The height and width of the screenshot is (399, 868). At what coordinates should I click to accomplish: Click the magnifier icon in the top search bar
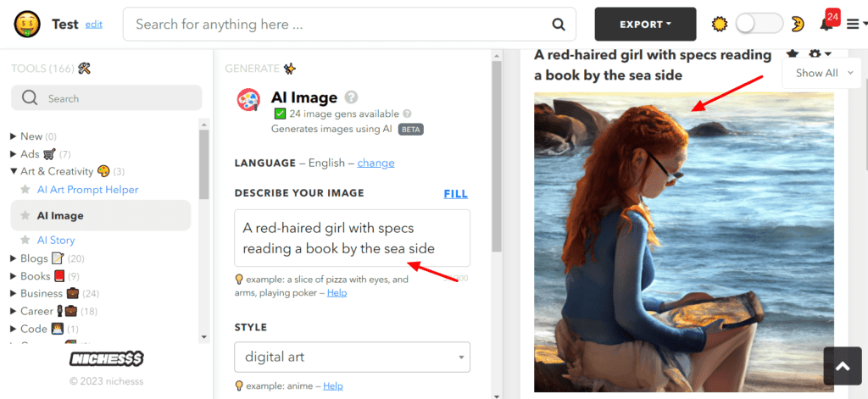pos(559,25)
